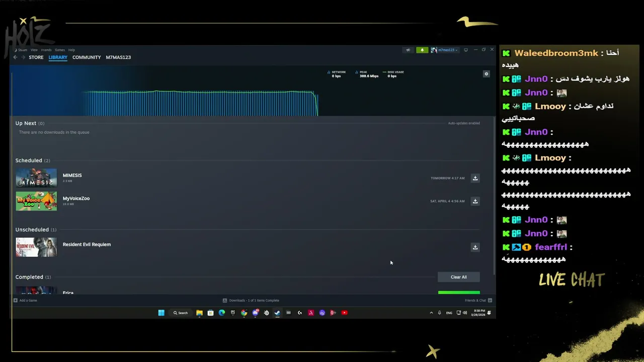The height and width of the screenshot is (362, 644).
Task: Go back with the Steam back arrow
Action: point(15,57)
